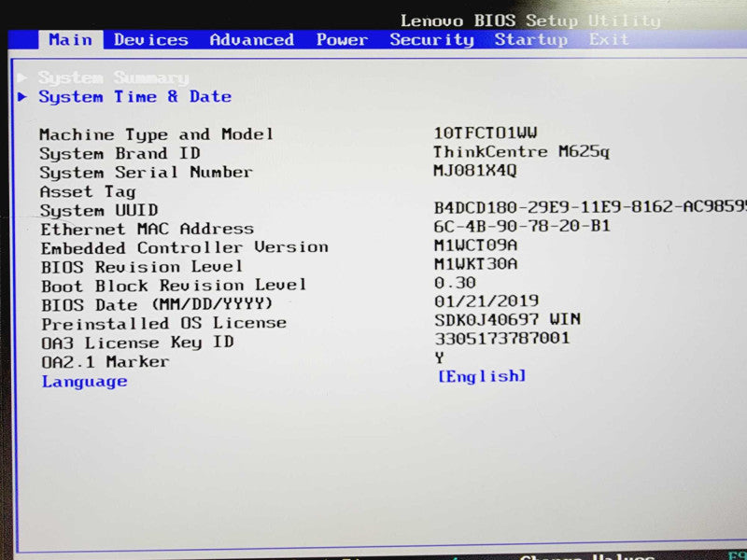Open the Devices tab
The height and width of the screenshot is (560, 747).
(151, 39)
